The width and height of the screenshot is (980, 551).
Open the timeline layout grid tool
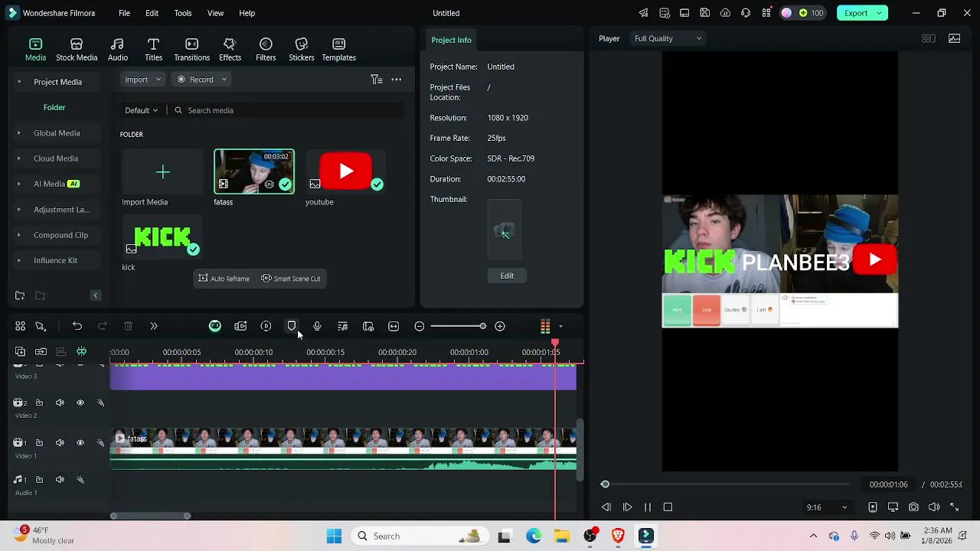(x=20, y=326)
